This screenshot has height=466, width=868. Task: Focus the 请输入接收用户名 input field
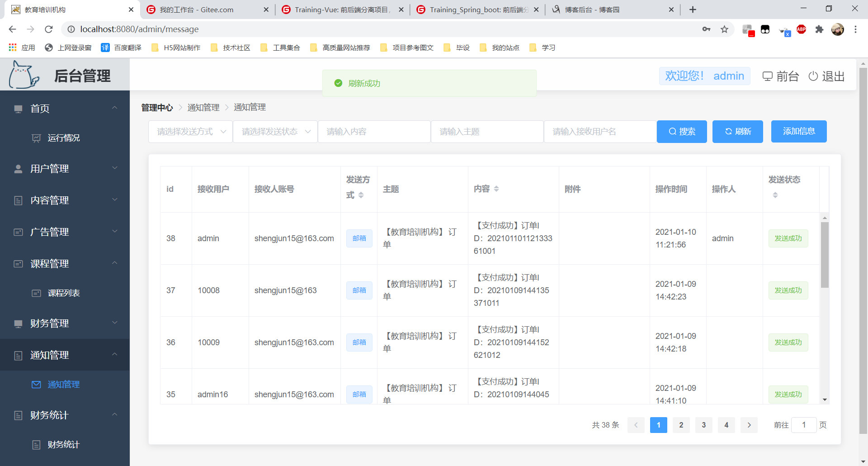[600, 132]
